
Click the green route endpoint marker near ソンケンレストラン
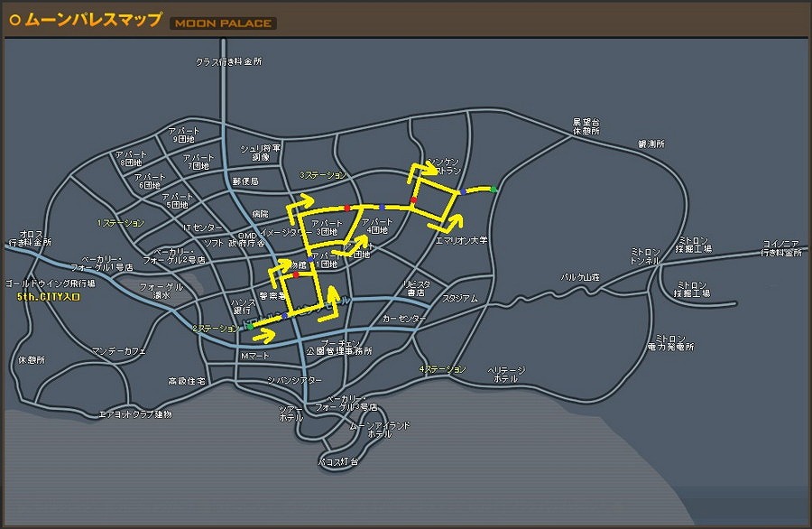click(x=494, y=189)
